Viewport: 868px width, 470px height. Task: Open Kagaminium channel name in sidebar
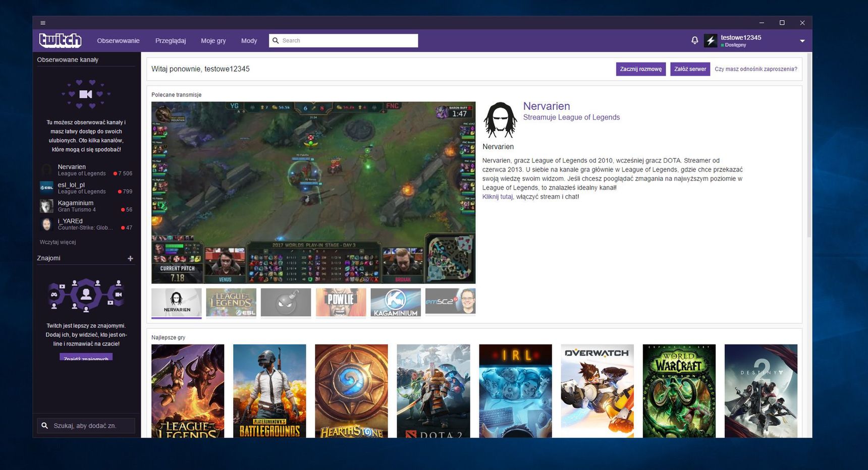[75, 203]
